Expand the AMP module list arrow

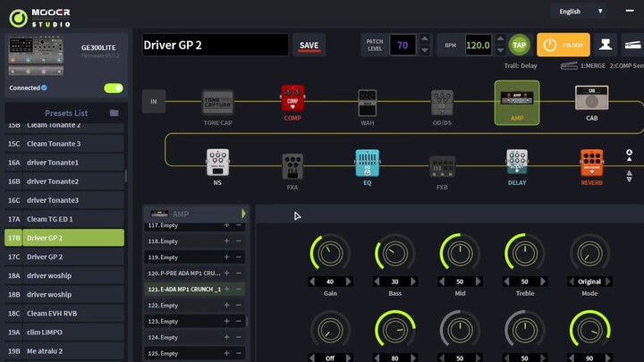point(243,214)
